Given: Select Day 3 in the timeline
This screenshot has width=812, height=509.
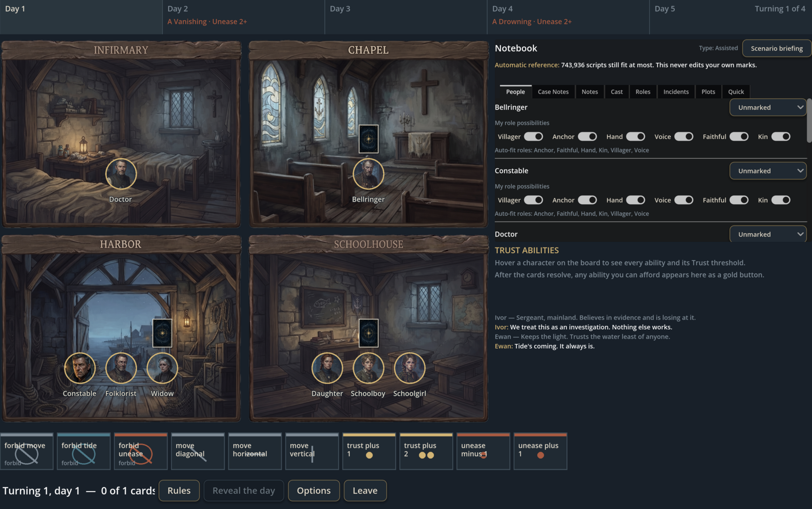Looking at the screenshot, I should click(x=406, y=17).
